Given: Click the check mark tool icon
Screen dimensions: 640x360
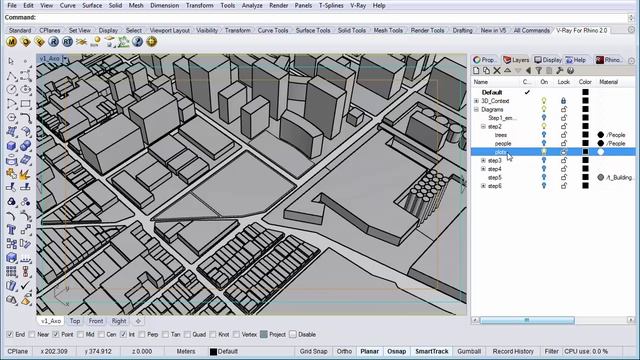Looking at the screenshot, I should [x=25, y=285].
